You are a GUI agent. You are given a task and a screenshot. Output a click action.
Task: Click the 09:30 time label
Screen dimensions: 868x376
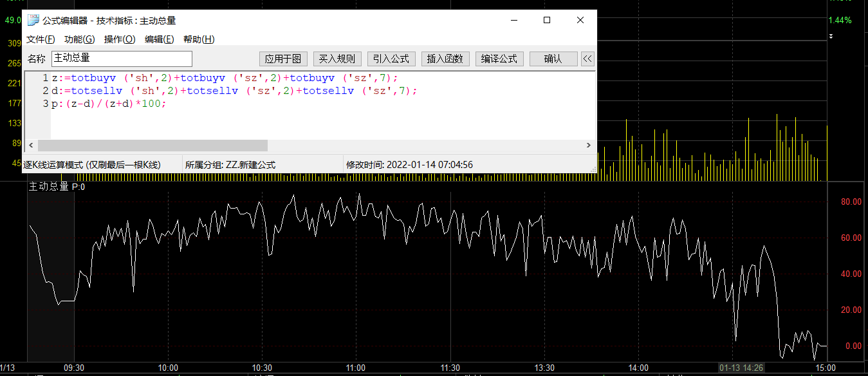[x=74, y=368]
